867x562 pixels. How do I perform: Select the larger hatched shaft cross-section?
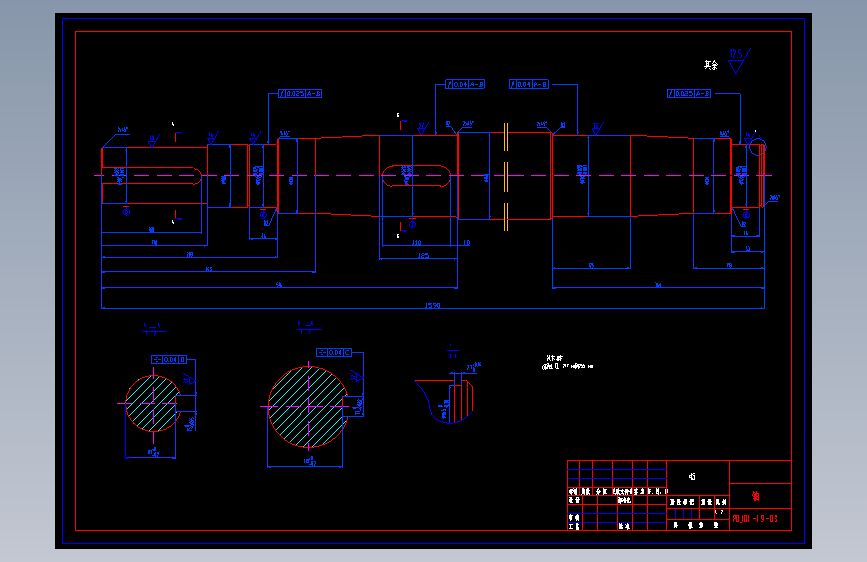[x=308, y=407]
